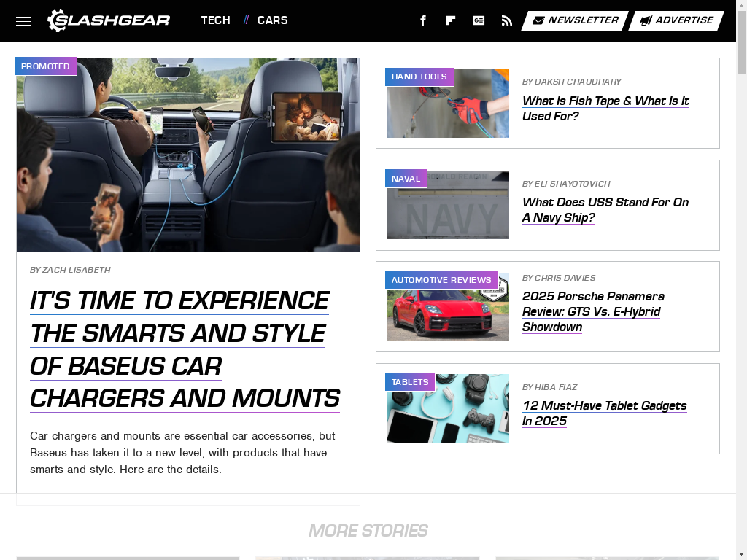View the Baseus car charger featured image

click(188, 155)
